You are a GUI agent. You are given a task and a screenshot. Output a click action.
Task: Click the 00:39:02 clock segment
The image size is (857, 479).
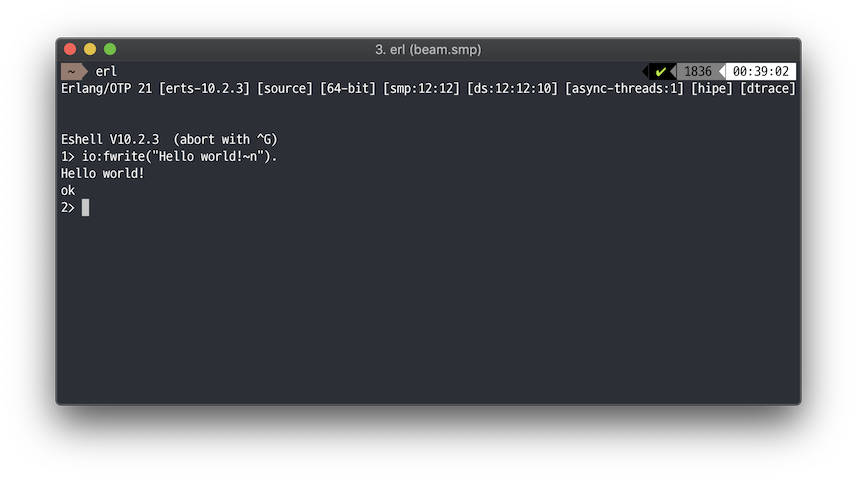761,72
